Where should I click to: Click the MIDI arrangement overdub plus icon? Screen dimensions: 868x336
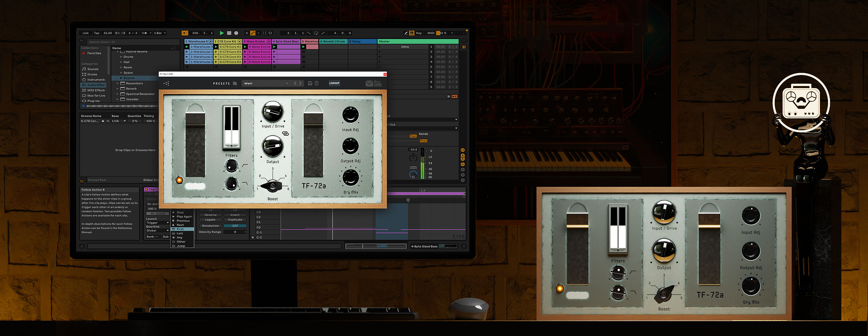(x=247, y=33)
